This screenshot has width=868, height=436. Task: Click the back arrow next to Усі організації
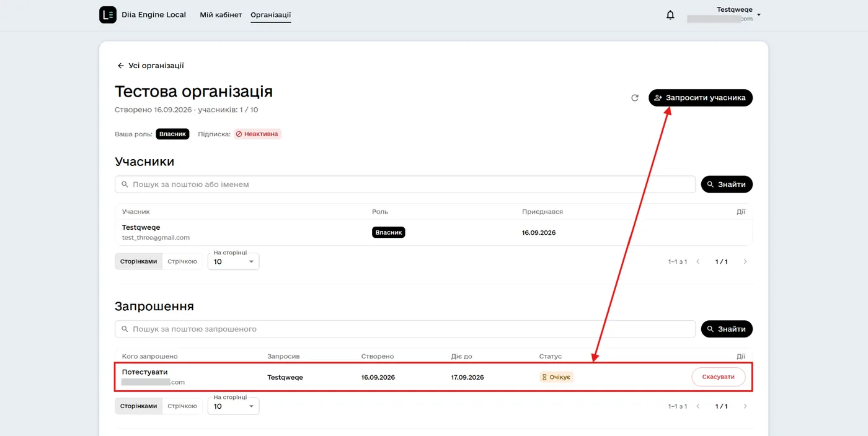121,66
